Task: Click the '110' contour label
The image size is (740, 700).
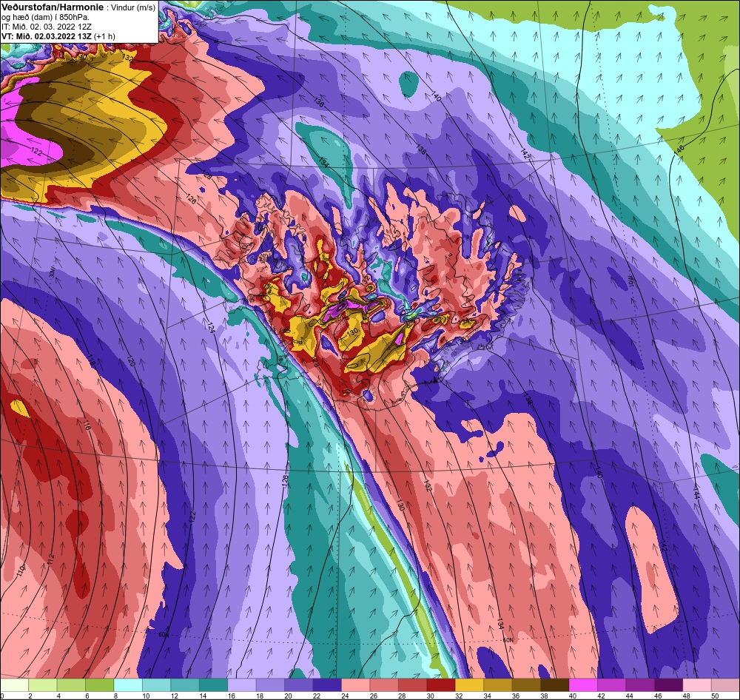Action: pos(21,571)
